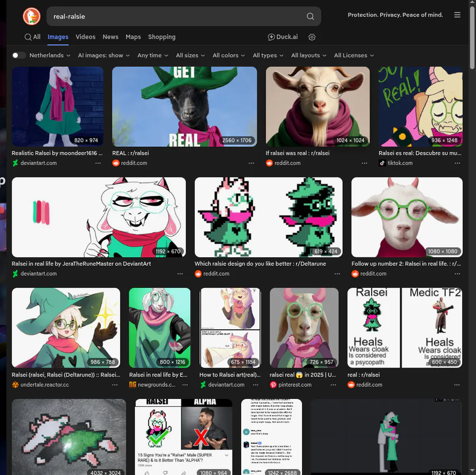
Task: Open If ralsei was real : r/ralsei link
Action: [x=297, y=153]
